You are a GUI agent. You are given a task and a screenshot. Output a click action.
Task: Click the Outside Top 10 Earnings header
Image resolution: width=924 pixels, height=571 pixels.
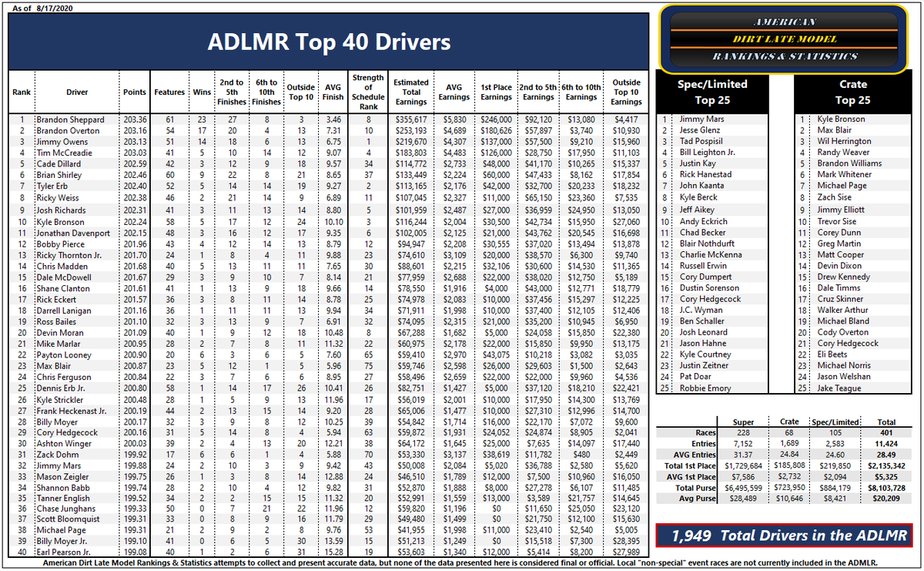coord(626,92)
